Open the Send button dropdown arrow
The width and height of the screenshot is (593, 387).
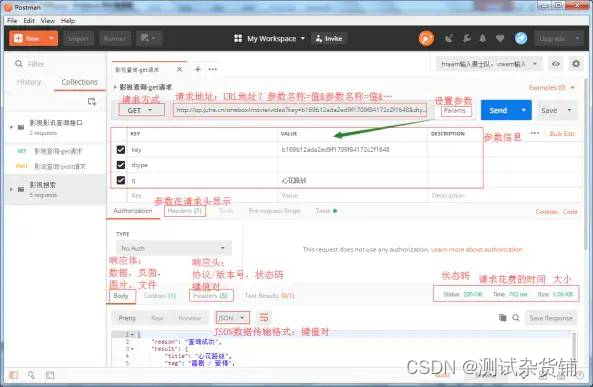coord(524,110)
